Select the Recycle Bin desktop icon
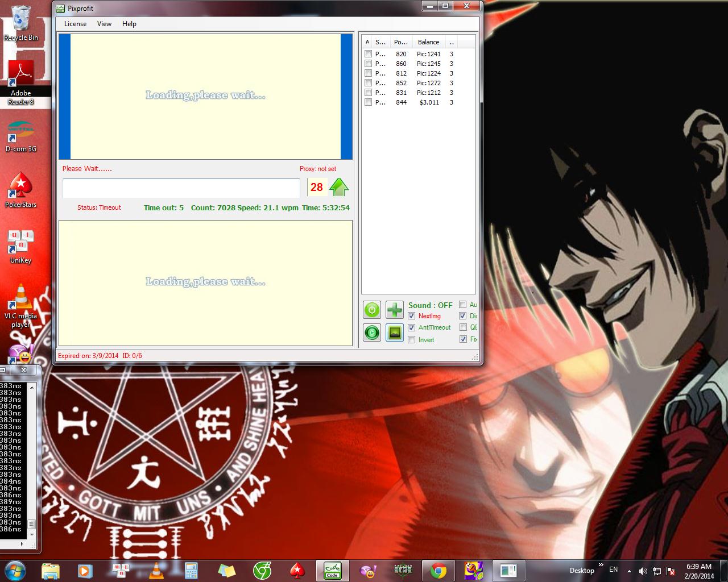This screenshot has height=582, width=728. 21,24
